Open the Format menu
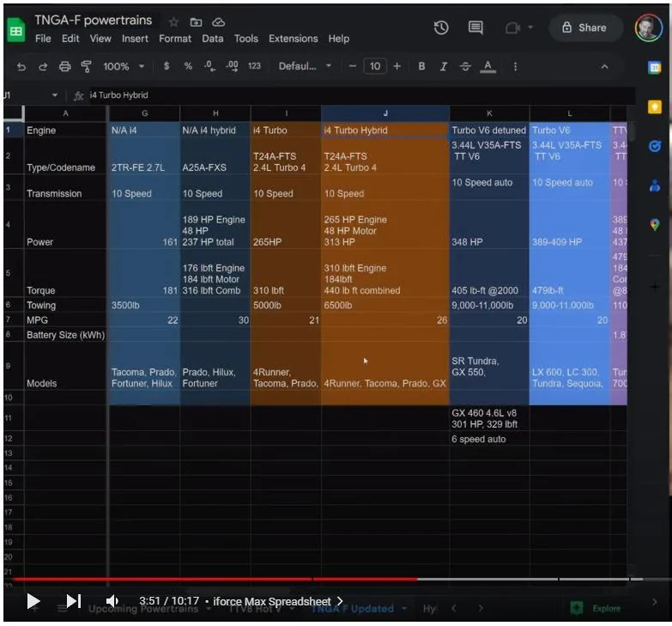672x626 pixels. point(175,39)
